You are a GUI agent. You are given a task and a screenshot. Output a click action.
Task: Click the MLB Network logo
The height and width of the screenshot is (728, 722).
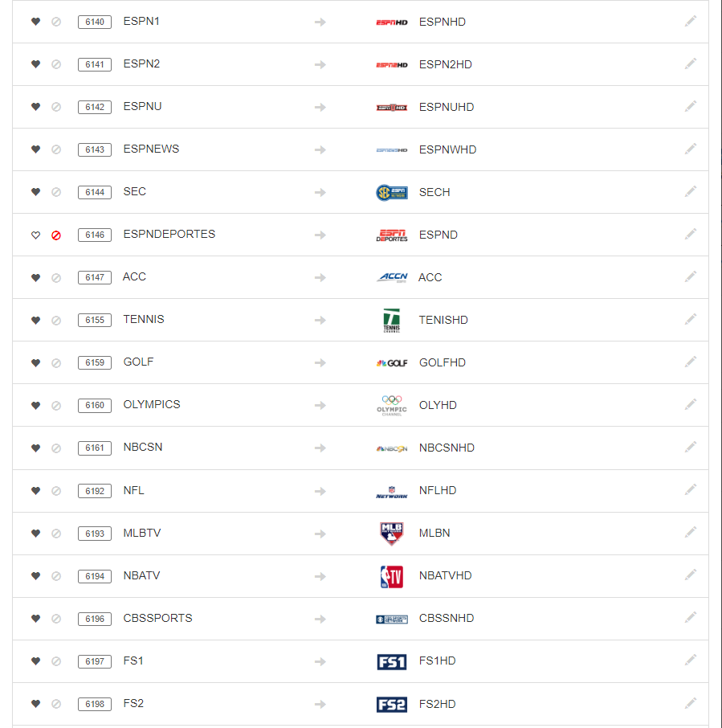pos(392,534)
